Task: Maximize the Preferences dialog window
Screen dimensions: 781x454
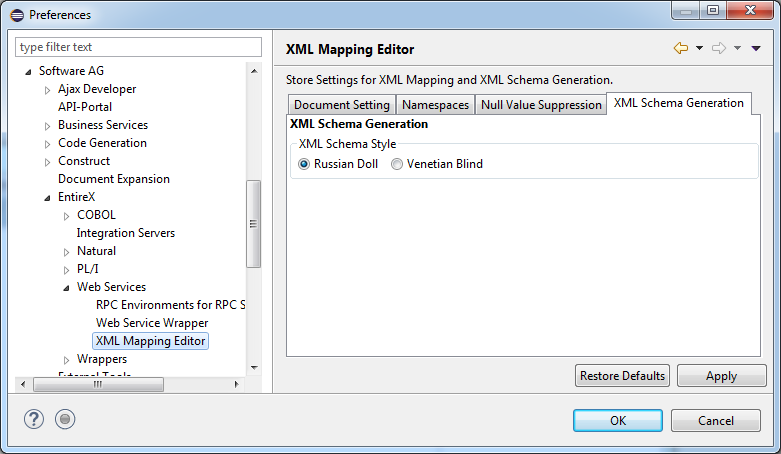Action: [713, 10]
